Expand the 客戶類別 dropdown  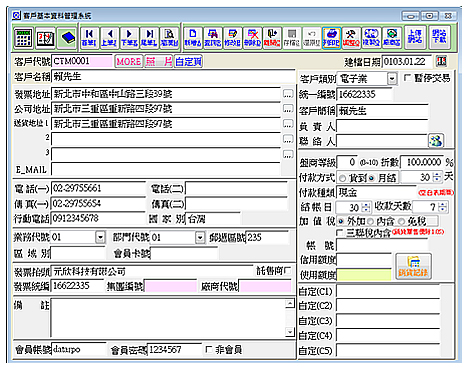[x=392, y=79]
